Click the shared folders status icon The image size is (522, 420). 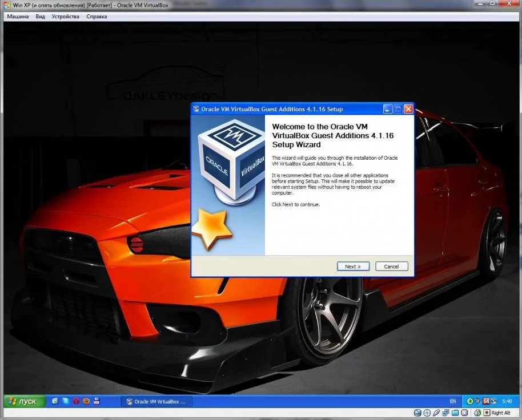455,413
